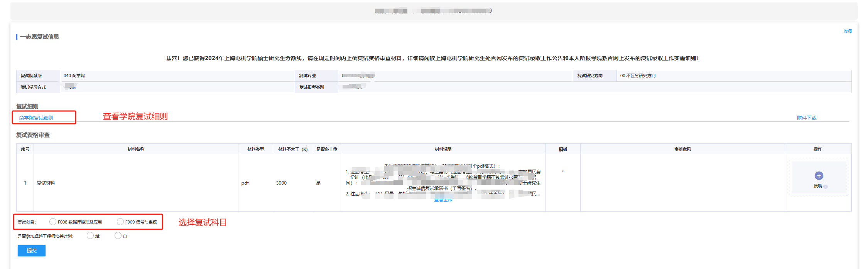Select F008 数据库原理及应用 radio button
This screenshot has height=269, width=868.
pyautogui.click(x=53, y=222)
